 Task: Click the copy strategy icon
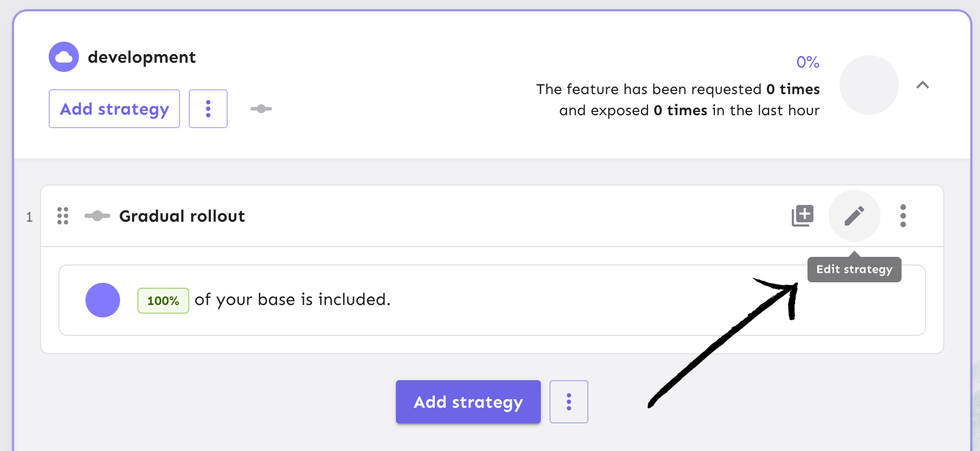tap(802, 215)
